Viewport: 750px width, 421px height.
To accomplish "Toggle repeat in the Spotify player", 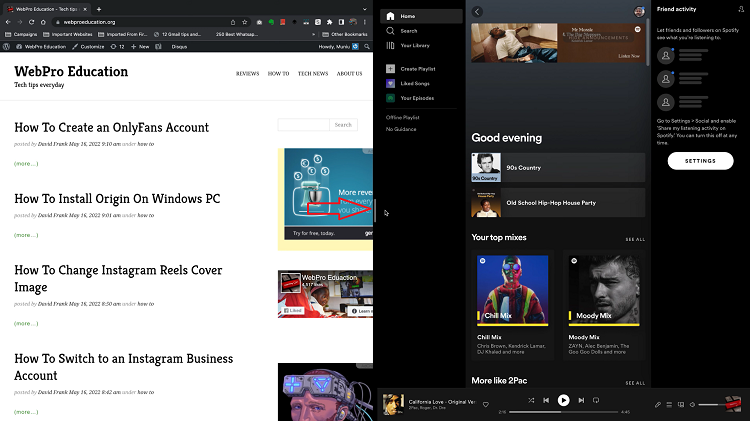I will click(x=596, y=400).
